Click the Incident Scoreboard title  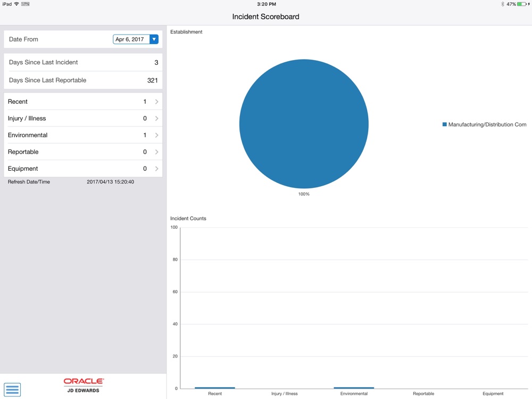[x=265, y=16]
